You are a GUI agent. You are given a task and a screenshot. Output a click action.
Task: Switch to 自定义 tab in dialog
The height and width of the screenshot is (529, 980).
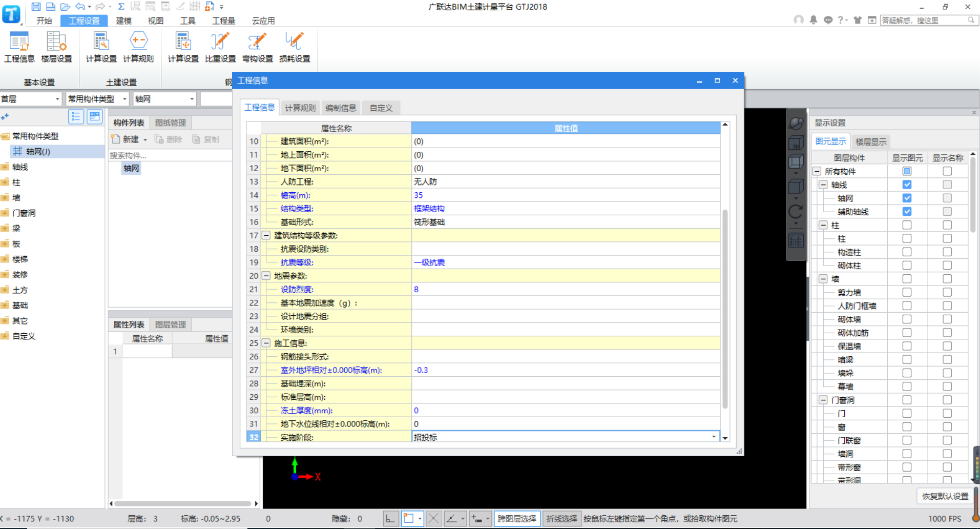tap(381, 108)
